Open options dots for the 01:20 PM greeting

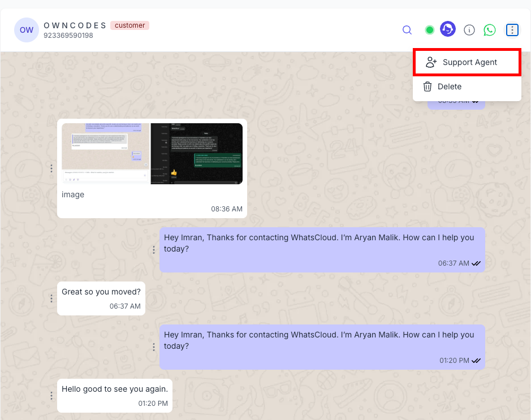(154, 347)
